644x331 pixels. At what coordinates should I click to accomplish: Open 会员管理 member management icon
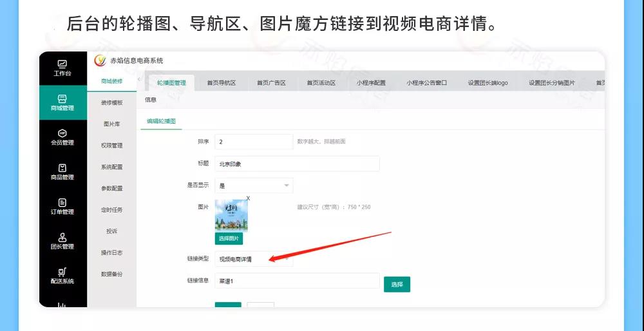click(x=62, y=134)
